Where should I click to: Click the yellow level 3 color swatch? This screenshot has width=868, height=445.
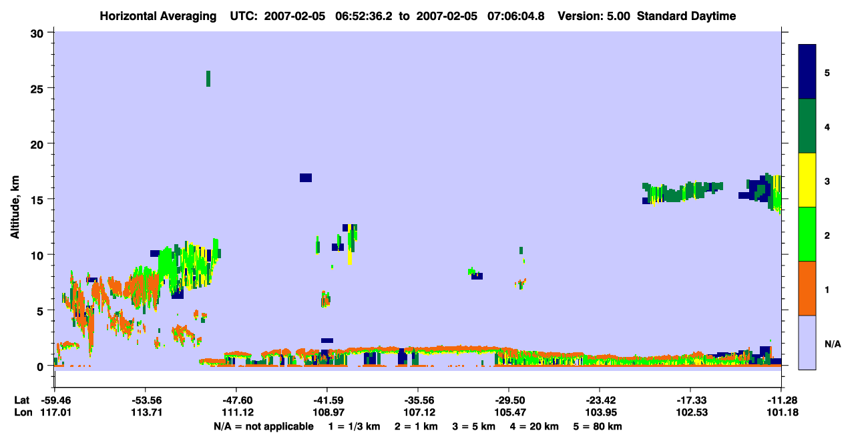point(807,180)
